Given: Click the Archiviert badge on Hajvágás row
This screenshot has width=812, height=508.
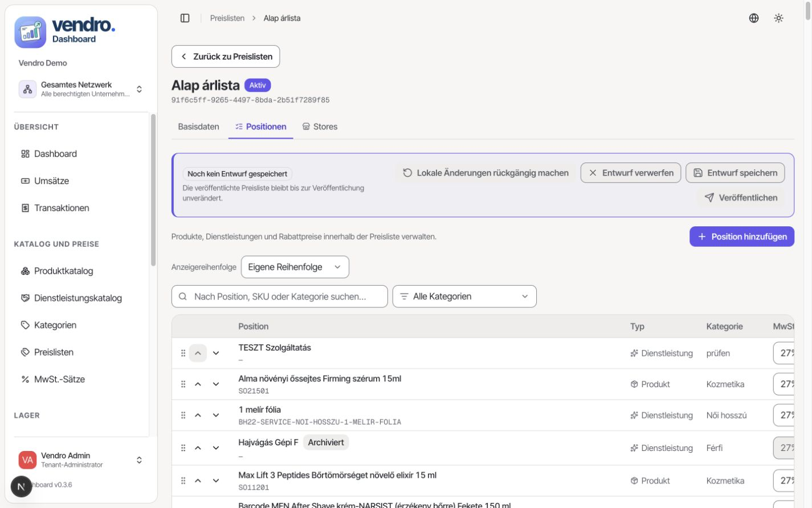Looking at the screenshot, I should coord(325,442).
